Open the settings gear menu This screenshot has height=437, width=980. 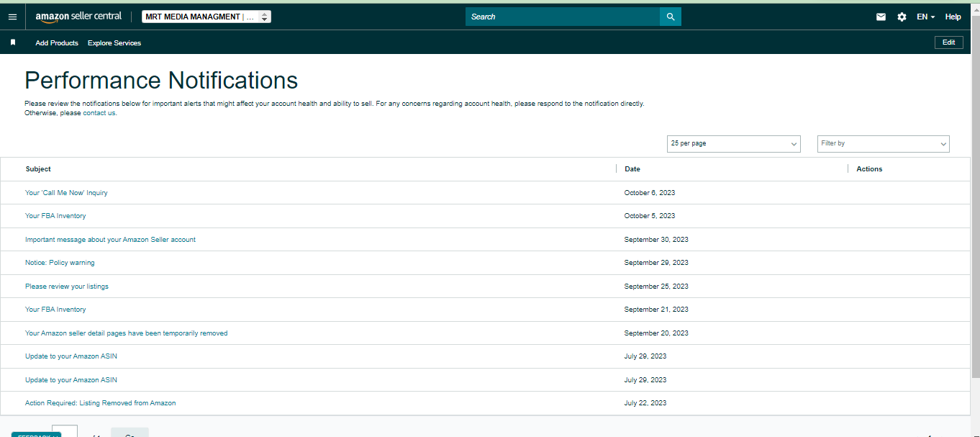tap(902, 17)
